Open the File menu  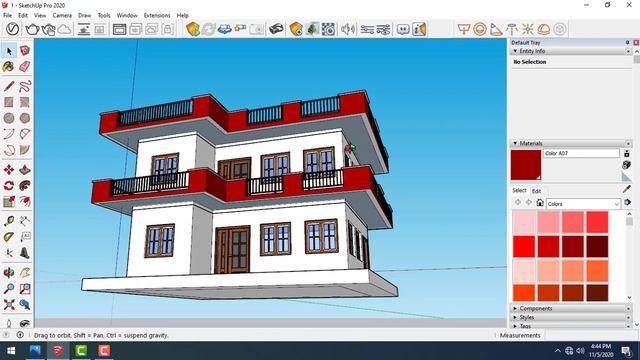[7, 16]
